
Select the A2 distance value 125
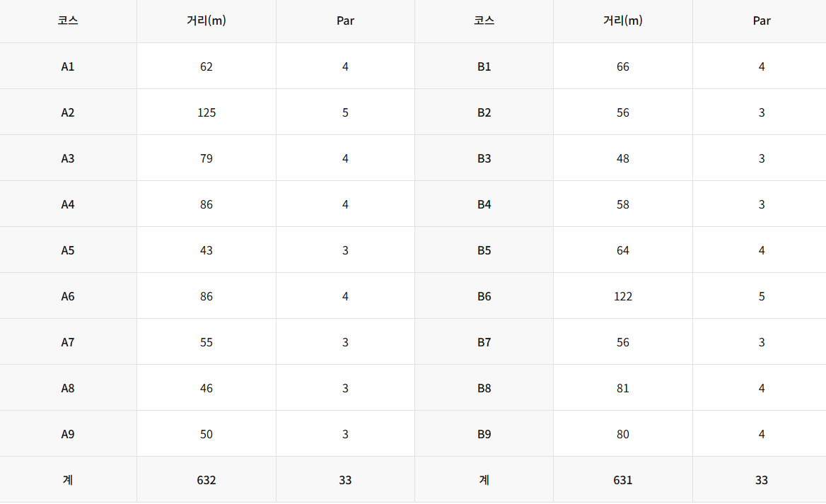[206, 112]
